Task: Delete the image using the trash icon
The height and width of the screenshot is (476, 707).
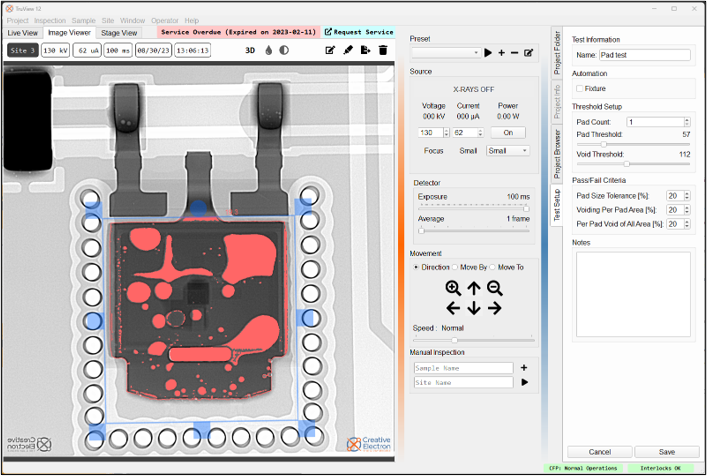Action: coord(383,50)
